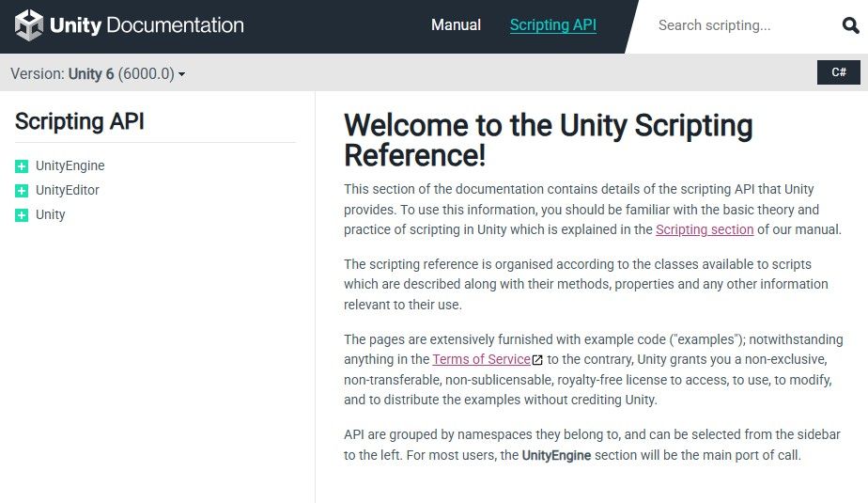Select Unity namespace label in sidebar

pos(51,214)
